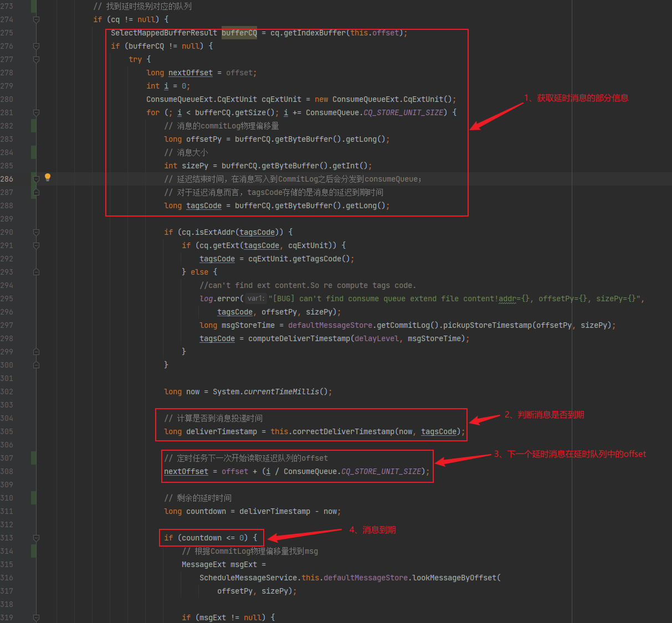Click the currentTimeMillis method call

[281, 392]
